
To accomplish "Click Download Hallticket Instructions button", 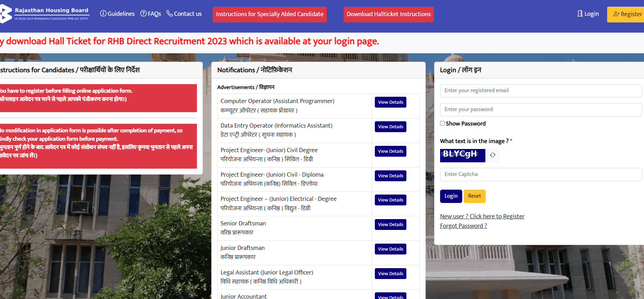I will [389, 14].
